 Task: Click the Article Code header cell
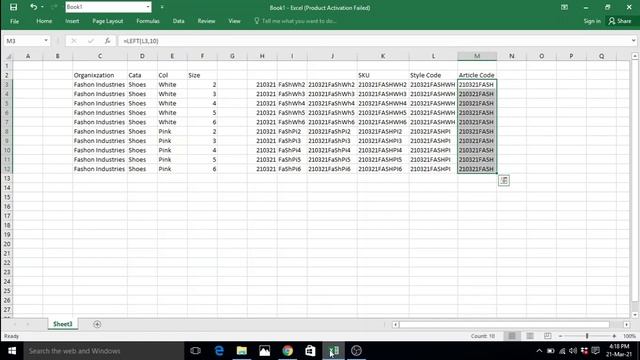click(477, 75)
